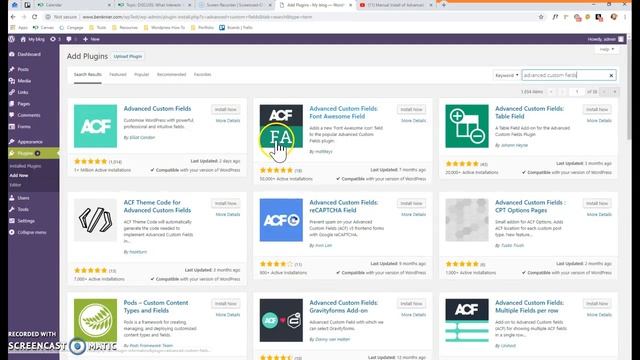
Task: Install ACF Gravityforms Add-on plugin
Action: pyautogui.click(x=411, y=304)
